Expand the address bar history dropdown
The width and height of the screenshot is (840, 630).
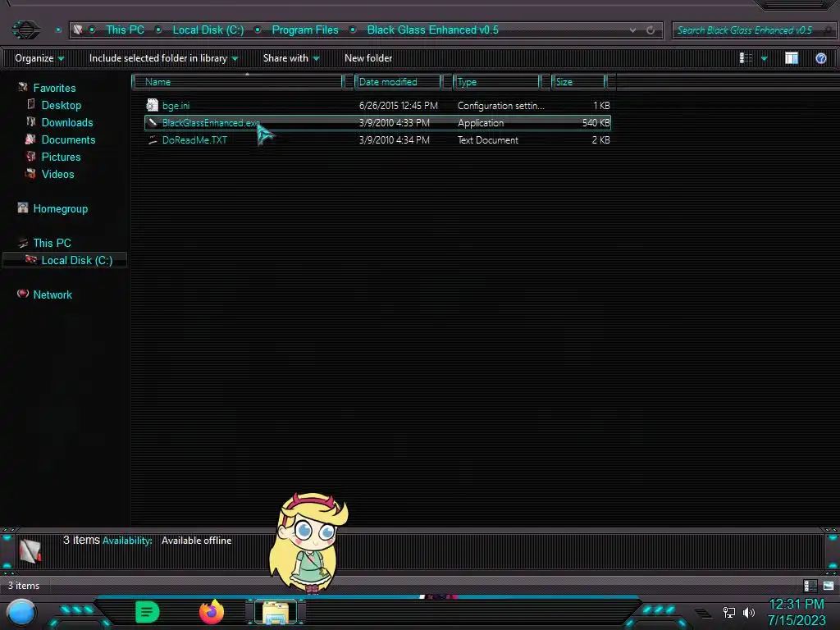tap(632, 30)
